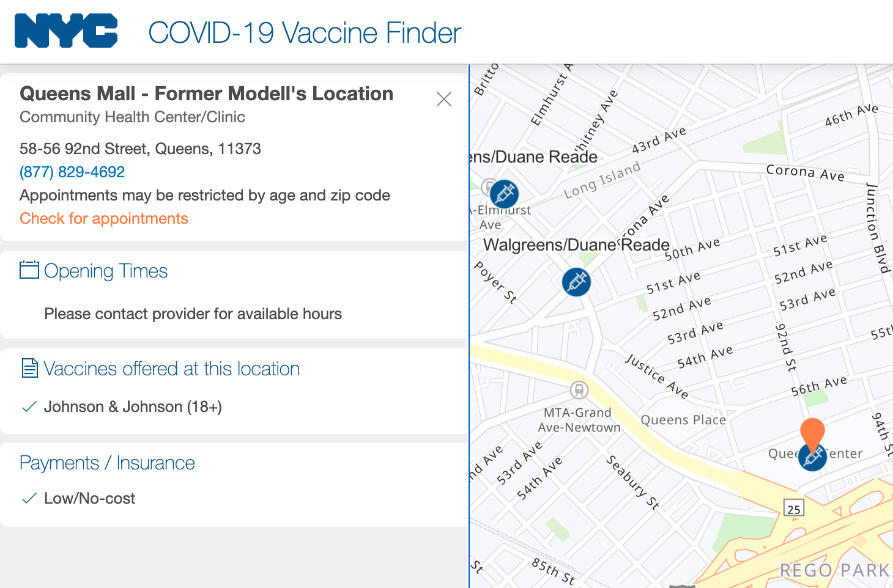Close the Queens Mall location panel
893x588 pixels.
[x=443, y=98]
